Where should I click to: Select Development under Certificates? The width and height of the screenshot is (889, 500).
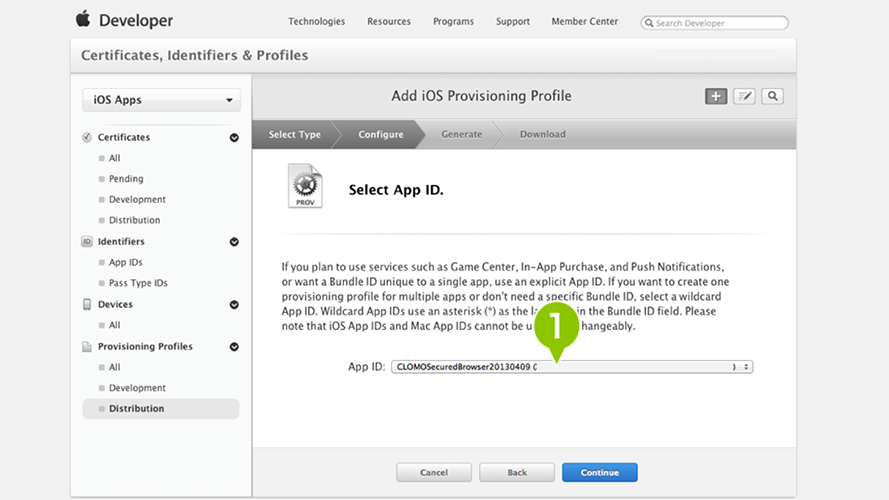tap(137, 200)
